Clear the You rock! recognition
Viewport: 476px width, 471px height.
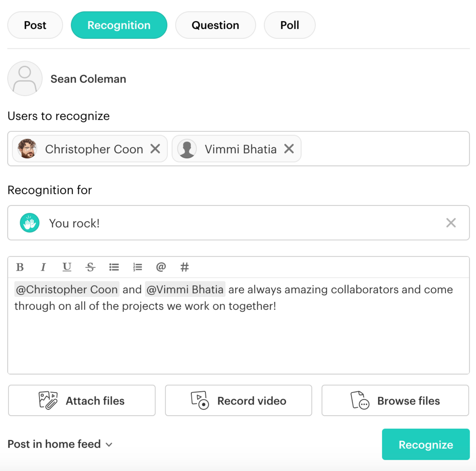coord(451,223)
